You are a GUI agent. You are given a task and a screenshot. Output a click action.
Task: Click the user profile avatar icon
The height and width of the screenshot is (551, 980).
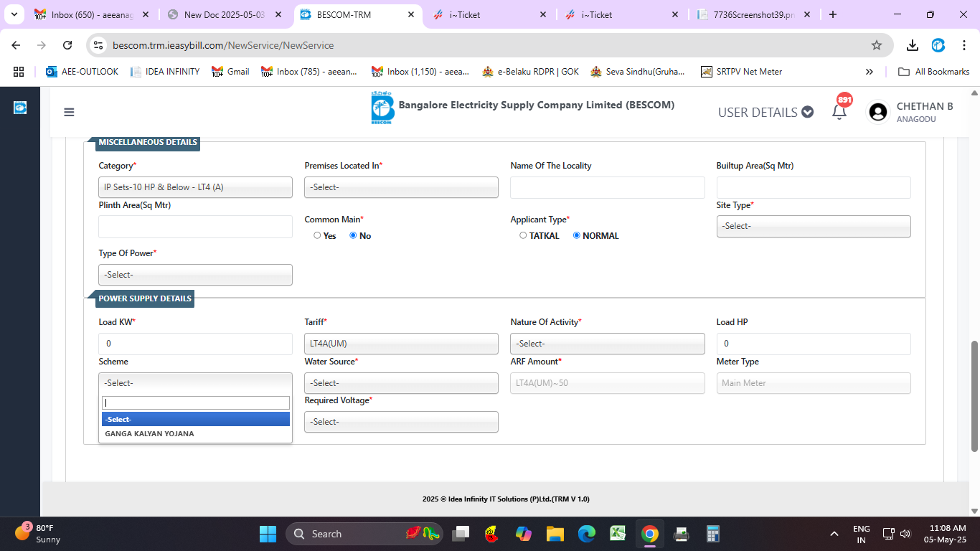877,112
